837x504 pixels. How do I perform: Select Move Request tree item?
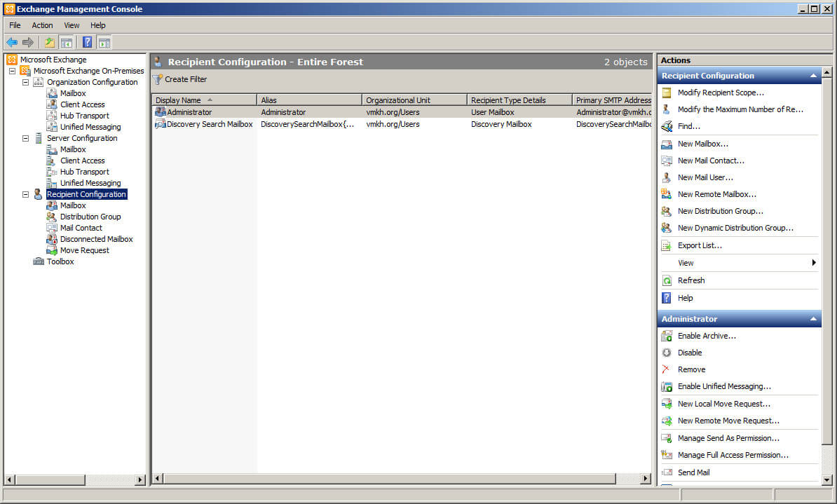tap(84, 250)
